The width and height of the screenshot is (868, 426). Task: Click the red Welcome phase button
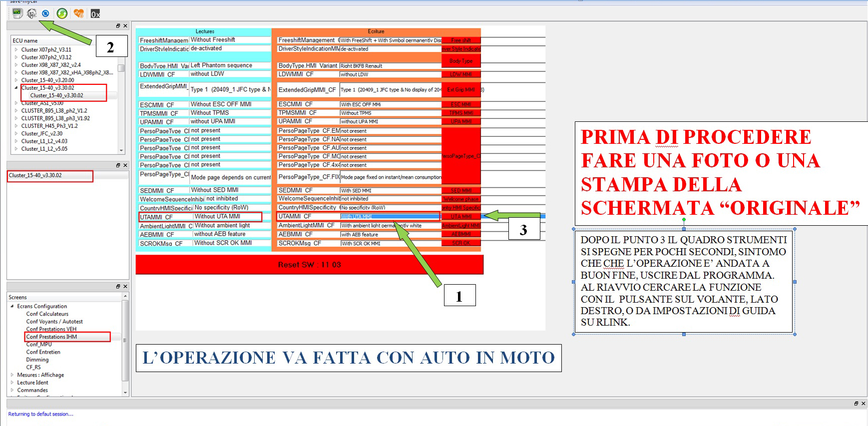tap(461, 199)
